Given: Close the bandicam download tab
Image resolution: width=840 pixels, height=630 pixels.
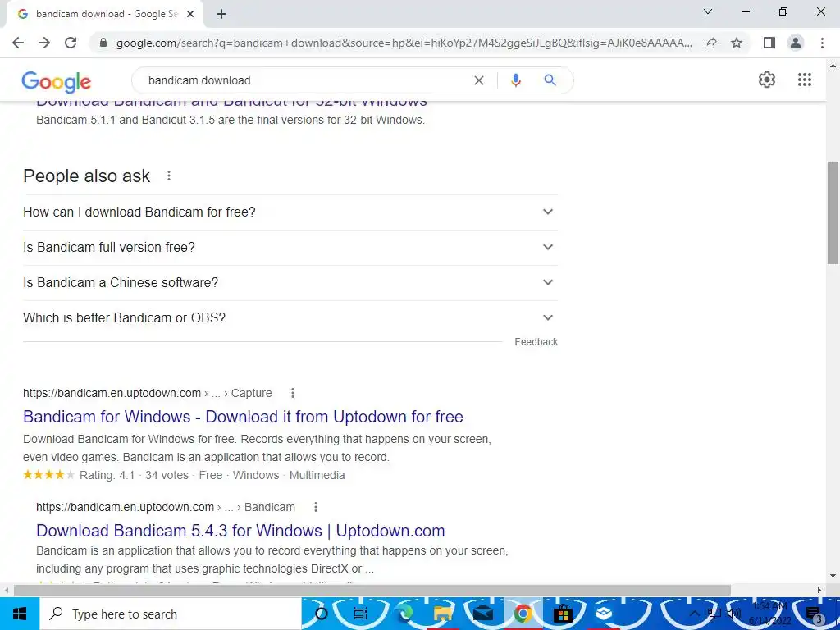Looking at the screenshot, I should [190, 15].
